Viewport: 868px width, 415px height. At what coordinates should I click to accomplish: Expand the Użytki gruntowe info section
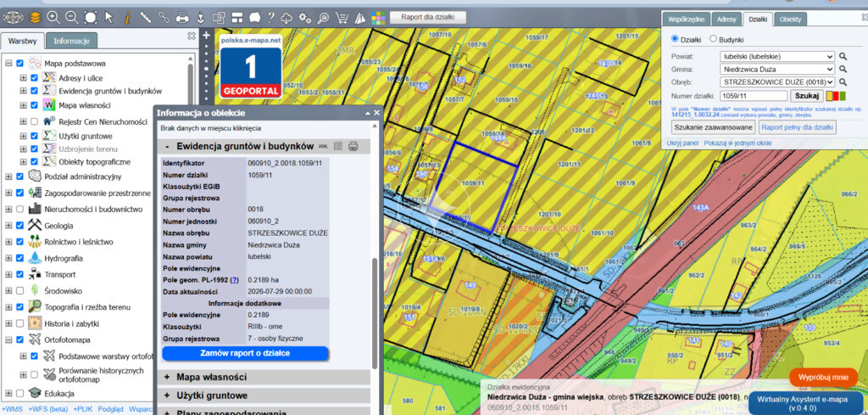point(264,395)
